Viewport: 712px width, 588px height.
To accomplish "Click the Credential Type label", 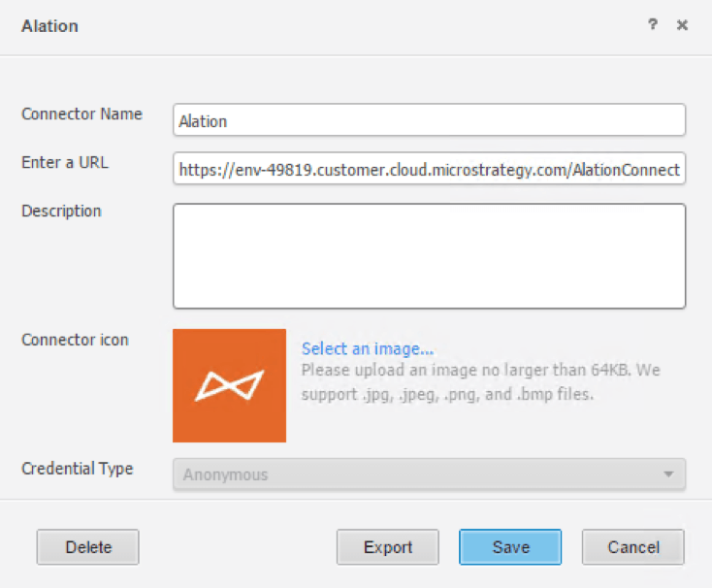I will click(x=78, y=469).
